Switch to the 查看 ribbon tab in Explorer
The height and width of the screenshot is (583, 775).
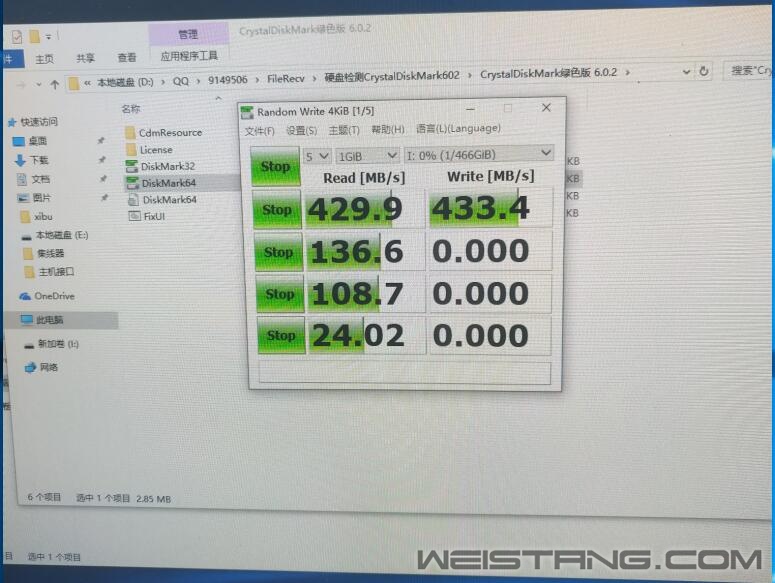click(127, 58)
